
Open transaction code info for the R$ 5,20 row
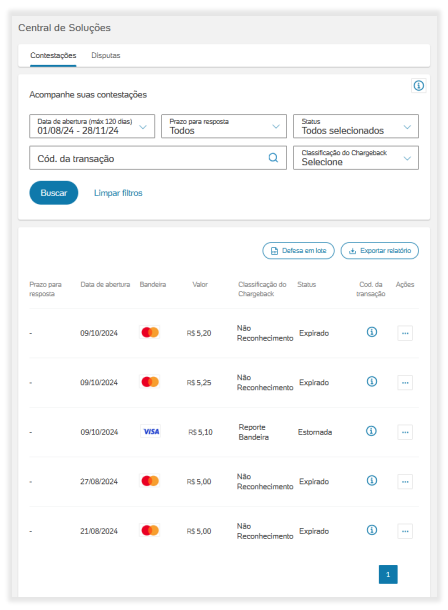[x=372, y=332]
